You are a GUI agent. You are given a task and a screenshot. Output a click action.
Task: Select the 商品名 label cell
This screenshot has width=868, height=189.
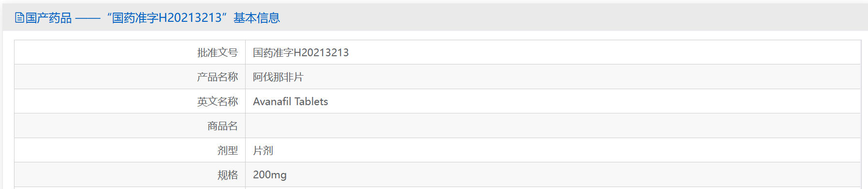(130, 126)
